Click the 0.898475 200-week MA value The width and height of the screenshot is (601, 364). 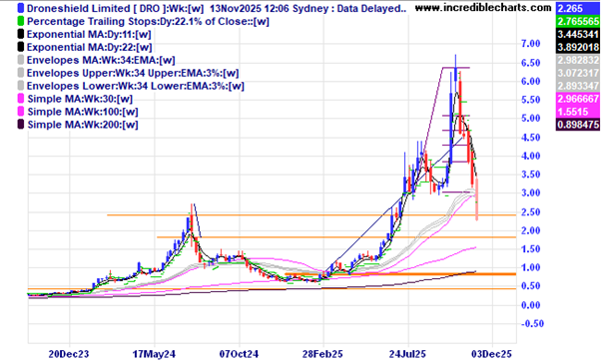point(578,125)
